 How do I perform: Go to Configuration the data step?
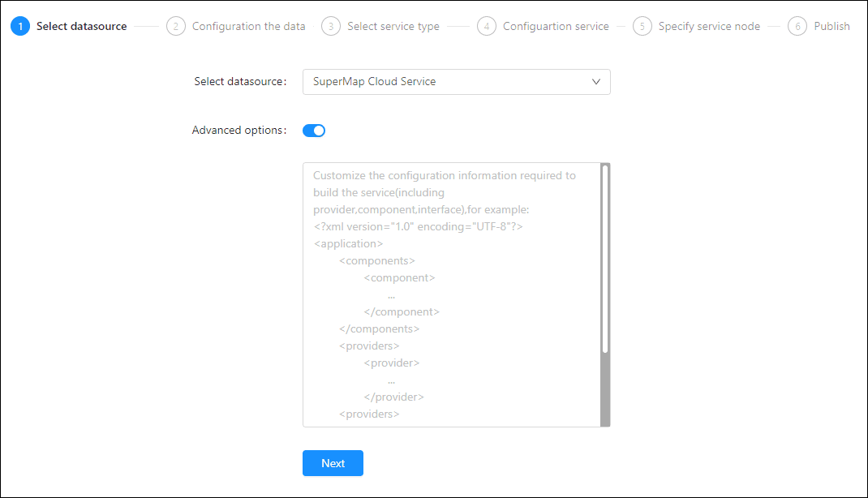[248, 26]
